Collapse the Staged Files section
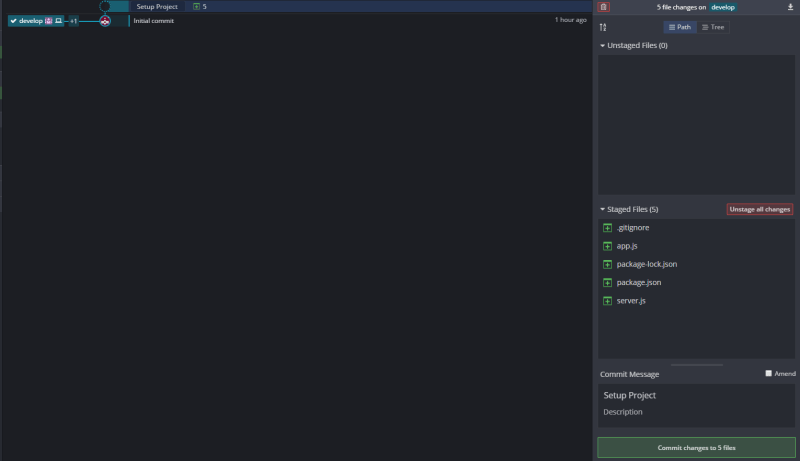800x461 pixels. (603, 209)
